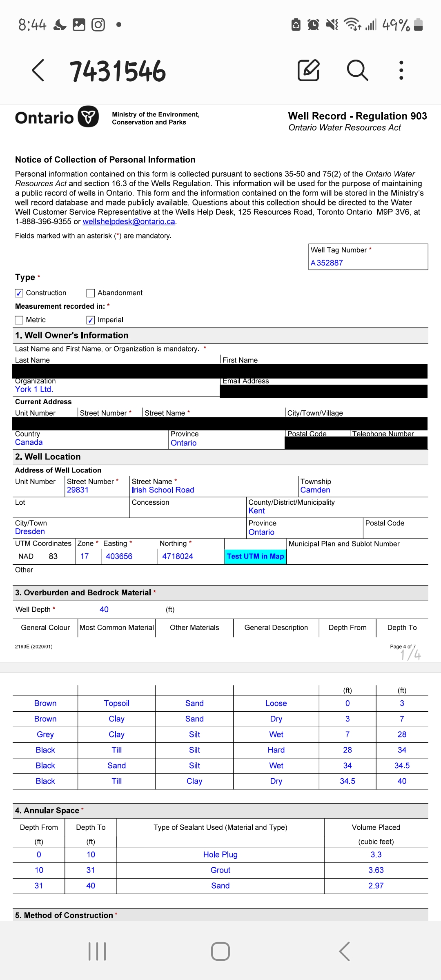This screenshot has height=980, width=441.
Task: Tap the Ontario trillium logo
Action: point(88,117)
